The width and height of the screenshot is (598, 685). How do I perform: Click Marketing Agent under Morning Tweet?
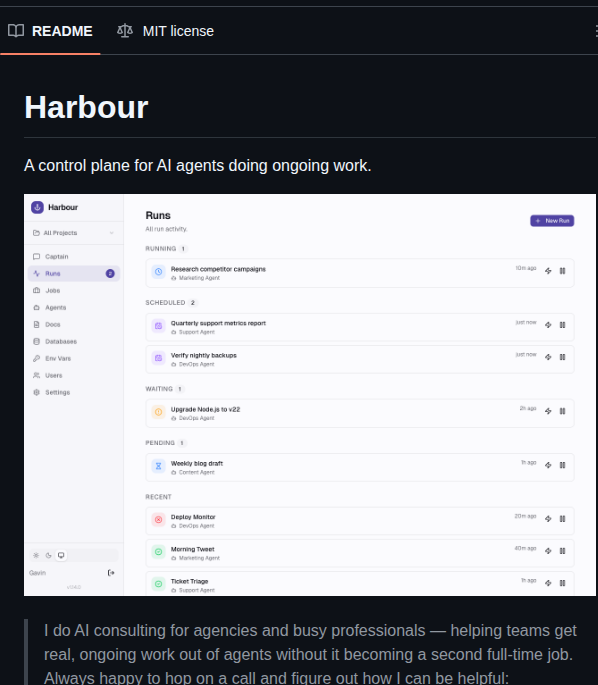point(199,558)
